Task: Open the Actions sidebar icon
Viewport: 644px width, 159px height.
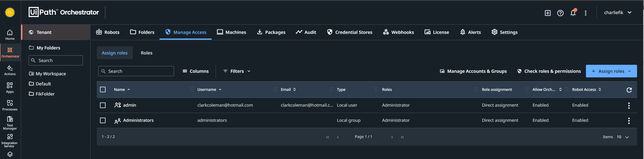Action: tap(10, 70)
